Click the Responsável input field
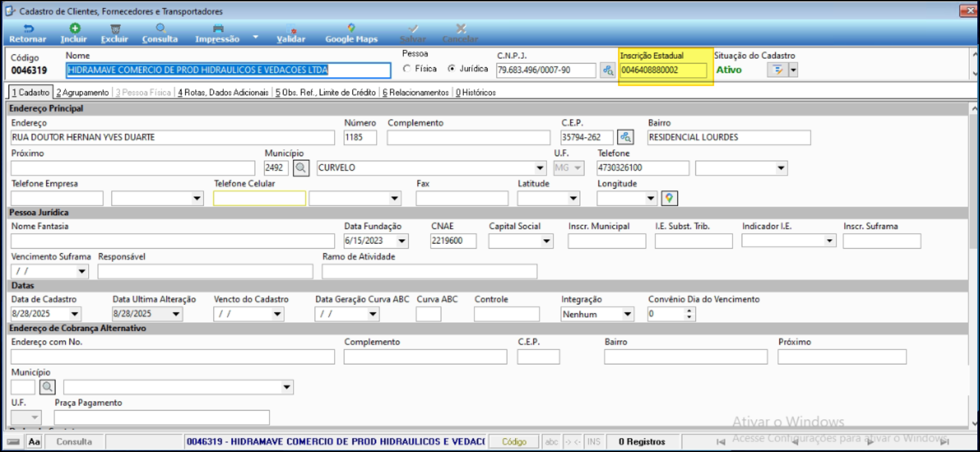The width and height of the screenshot is (980, 452). click(x=205, y=272)
